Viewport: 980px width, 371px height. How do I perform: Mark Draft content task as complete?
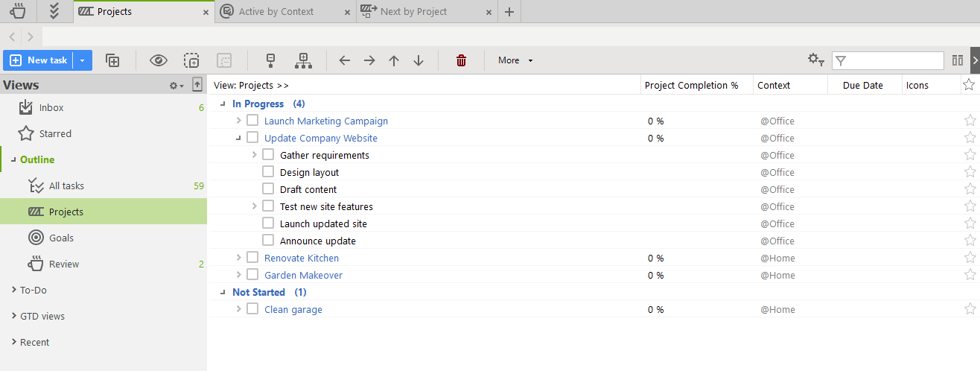tap(268, 189)
